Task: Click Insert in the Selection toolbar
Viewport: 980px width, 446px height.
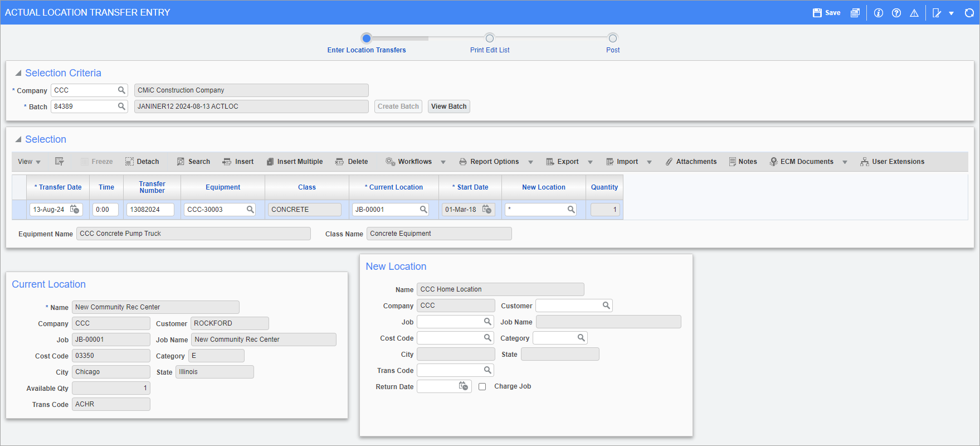Action: [x=238, y=162]
